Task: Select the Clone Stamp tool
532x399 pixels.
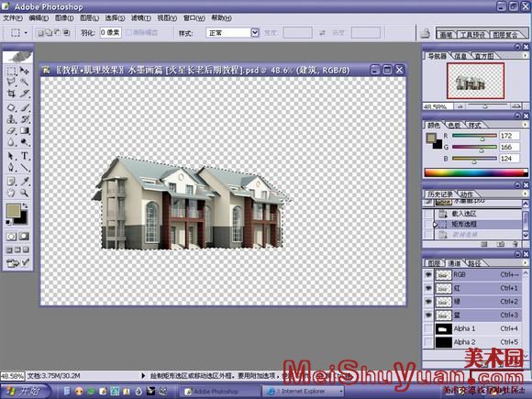Action: coord(11,119)
